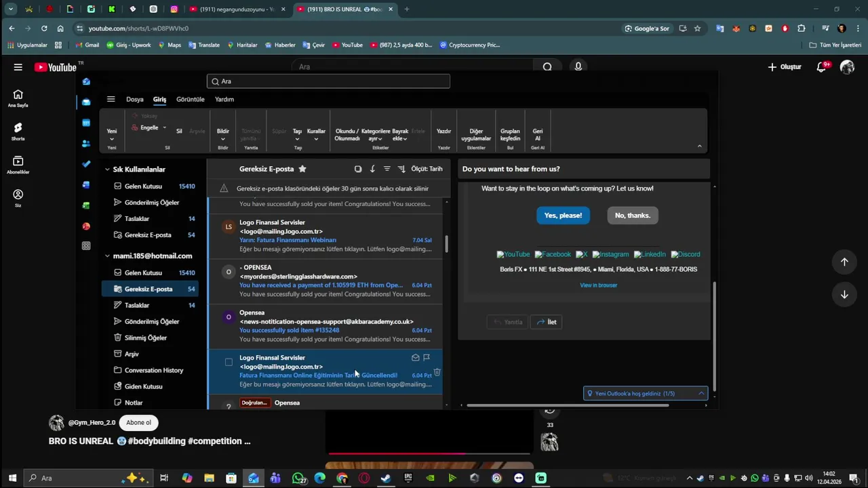Toggle Outlook hamburger navigation pane button
Image resolution: width=868 pixels, height=488 pixels.
(111, 99)
